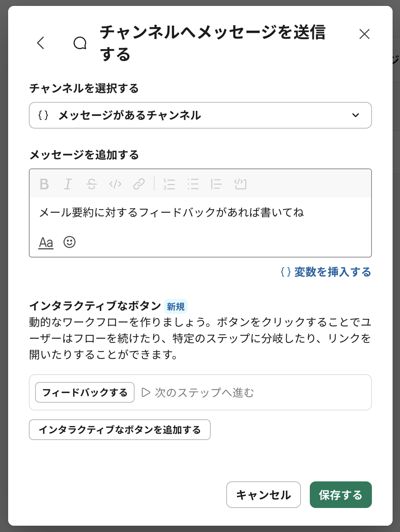Click the 新規 badge next to インタラクティブなボタン
Image resolution: width=400 pixels, height=532 pixels.
[176, 306]
